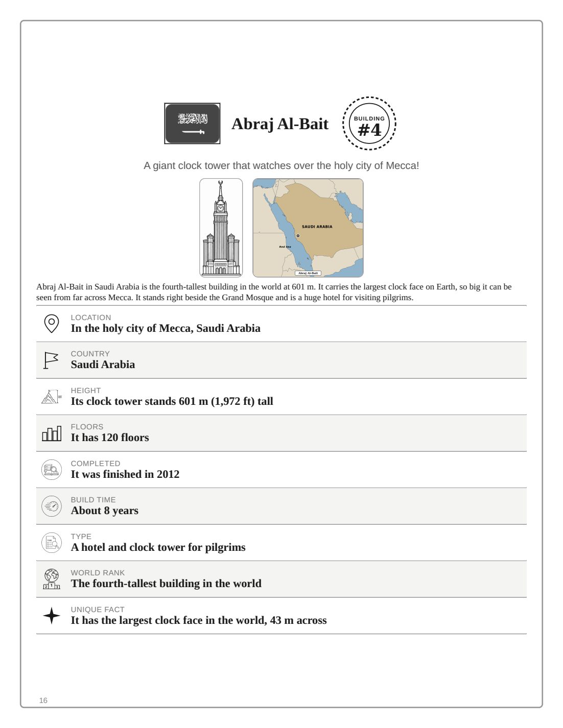Image resolution: width=563 pixels, height=728 pixels.
Task: Click the Abraj Al-Bait title heading
Action: 280,124
